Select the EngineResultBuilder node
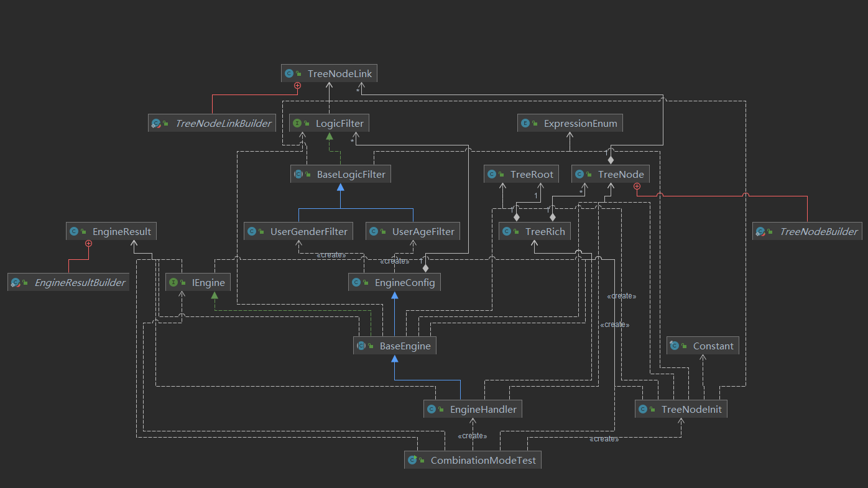 [69, 282]
